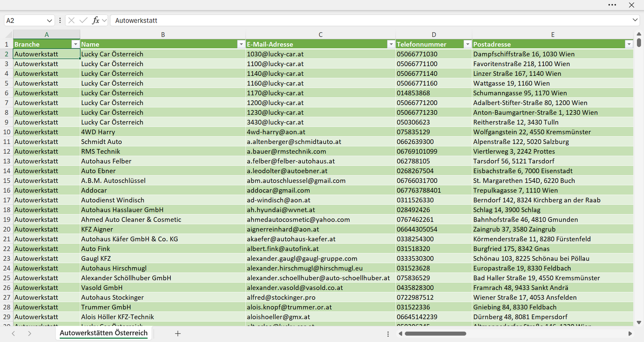
Task: Select the cell Dürnberg 48, 8081 Empersdorf
Action: [553, 317]
